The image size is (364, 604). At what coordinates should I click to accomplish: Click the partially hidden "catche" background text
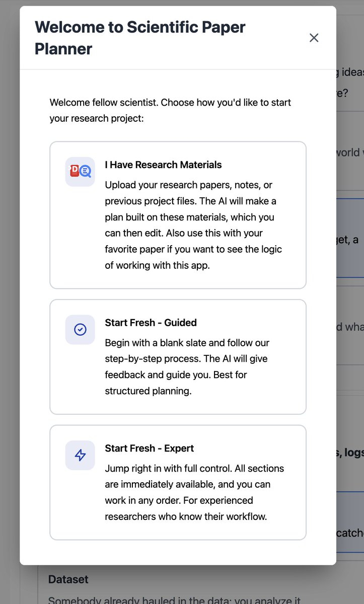(350, 533)
